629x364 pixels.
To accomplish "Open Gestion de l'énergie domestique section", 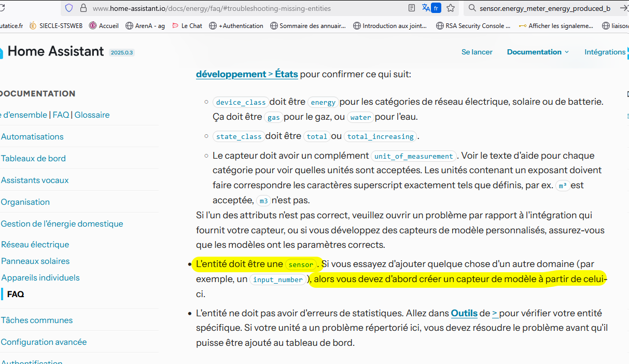I will pyautogui.click(x=62, y=224).
